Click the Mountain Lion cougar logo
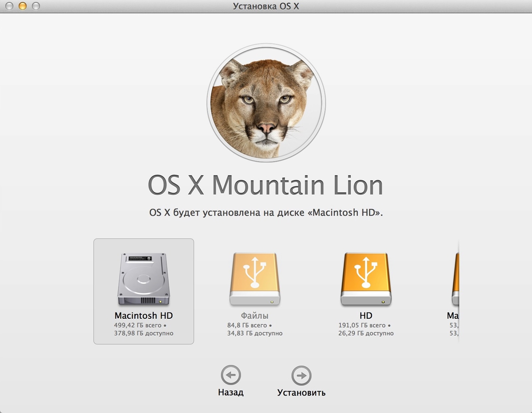Viewport: 532px width, 413px height. 266,103
